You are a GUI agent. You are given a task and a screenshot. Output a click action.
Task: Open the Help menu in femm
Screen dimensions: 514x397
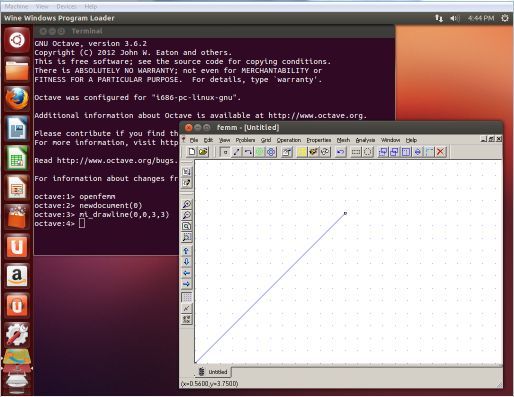411,140
